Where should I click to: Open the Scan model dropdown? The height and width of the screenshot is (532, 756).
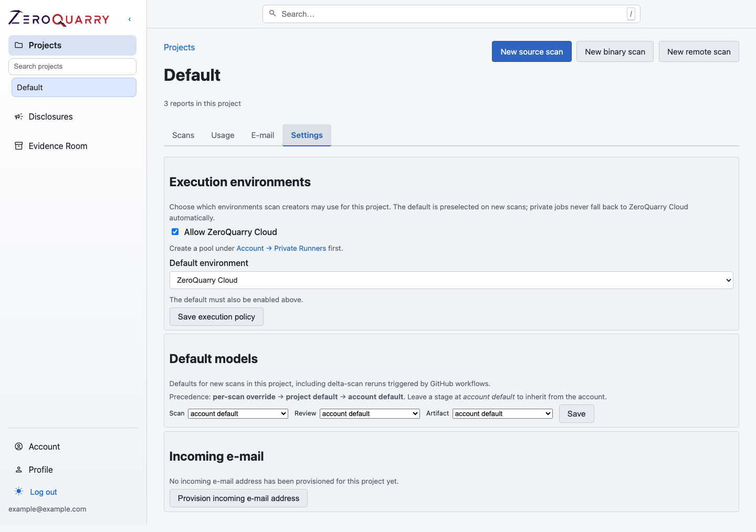pyautogui.click(x=238, y=413)
